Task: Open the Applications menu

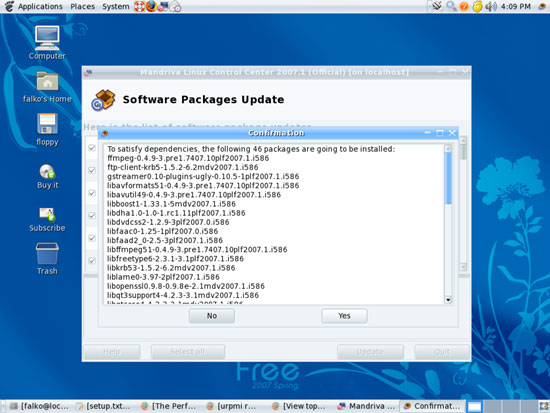Action: pos(40,6)
